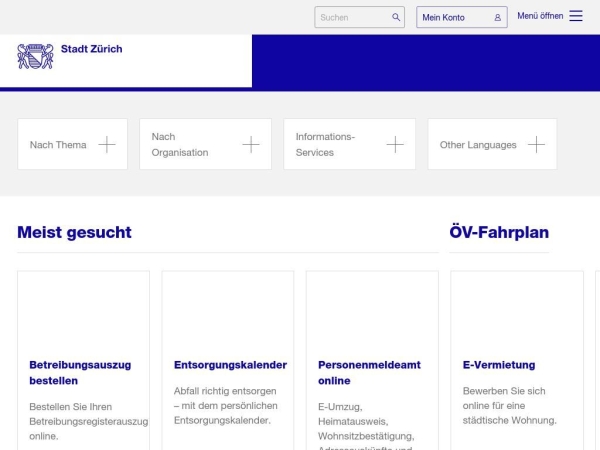This screenshot has height=450, width=600.
Task: Click the Stadt Zürich coat of arms logo
Action: point(35,56)
